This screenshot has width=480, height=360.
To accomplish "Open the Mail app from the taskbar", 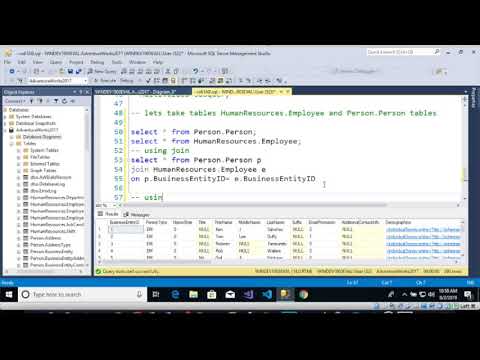I will 230,295.
